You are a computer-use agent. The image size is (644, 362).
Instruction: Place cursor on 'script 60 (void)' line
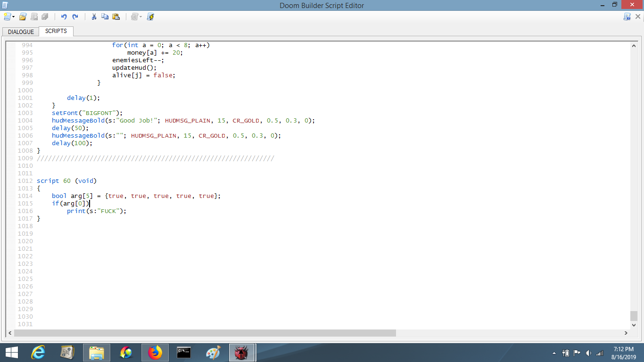[66, 181]
